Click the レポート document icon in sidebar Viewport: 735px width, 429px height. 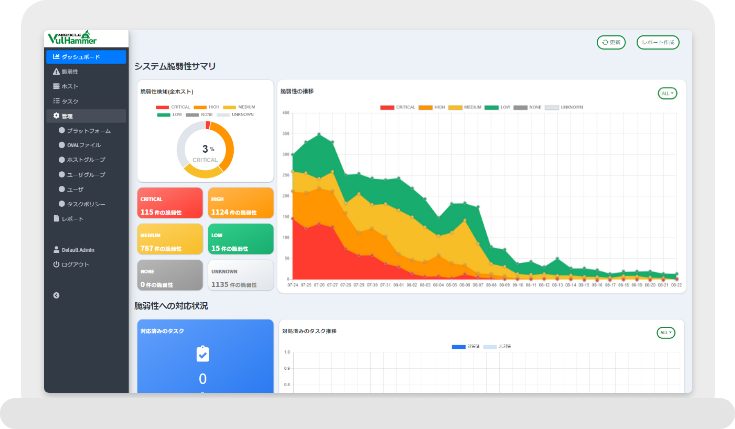56,218
